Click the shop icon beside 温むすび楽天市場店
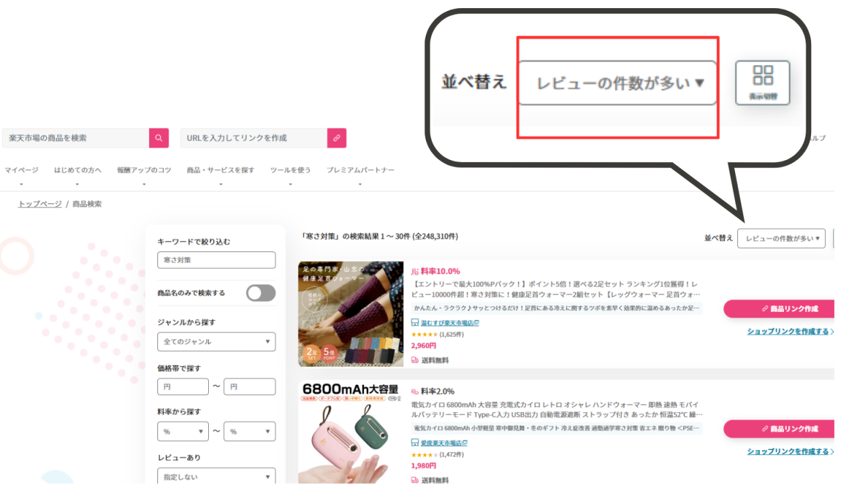This screenshot has width=868, height=488. [415, 323]
